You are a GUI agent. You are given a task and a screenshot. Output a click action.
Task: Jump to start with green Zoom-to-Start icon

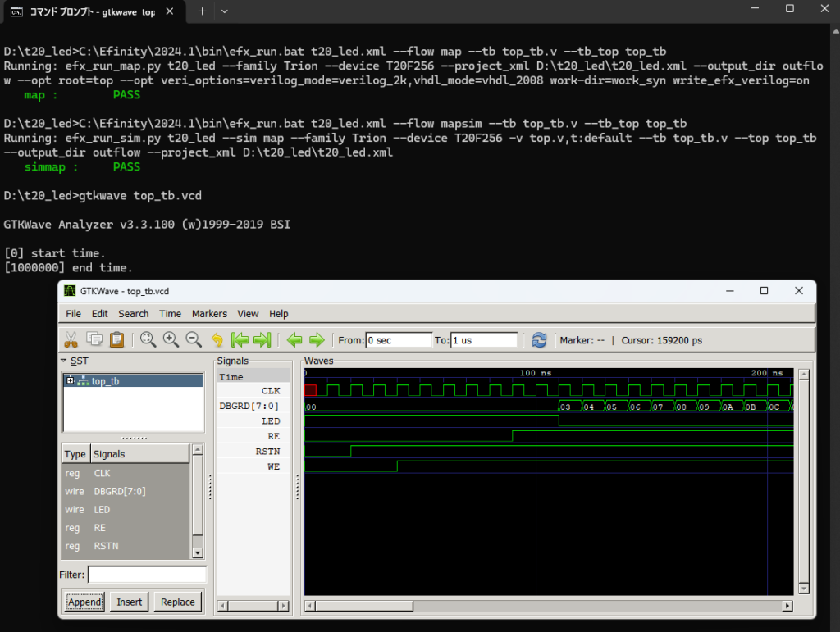(240, 340)
